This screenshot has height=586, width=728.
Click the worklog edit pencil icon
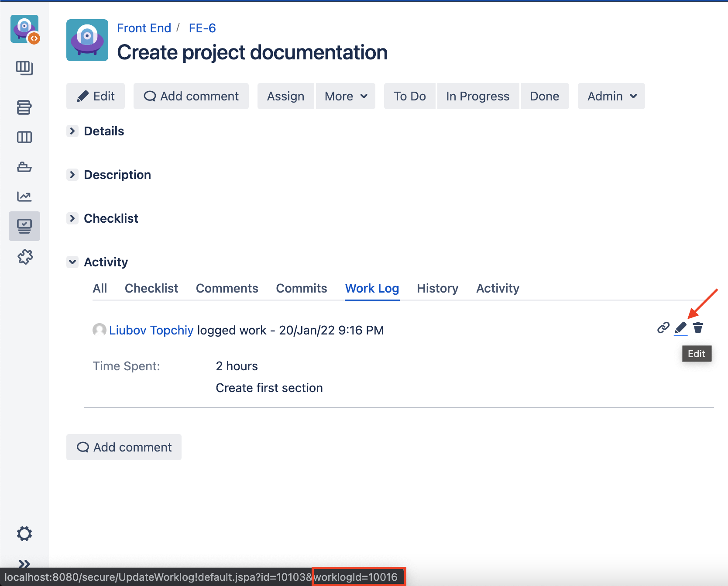[680, 328]
